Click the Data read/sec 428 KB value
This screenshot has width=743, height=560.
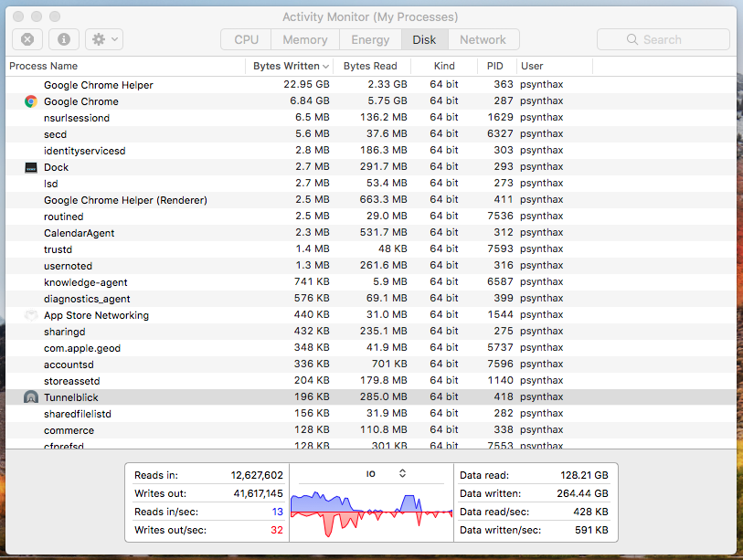click(590, 512)
